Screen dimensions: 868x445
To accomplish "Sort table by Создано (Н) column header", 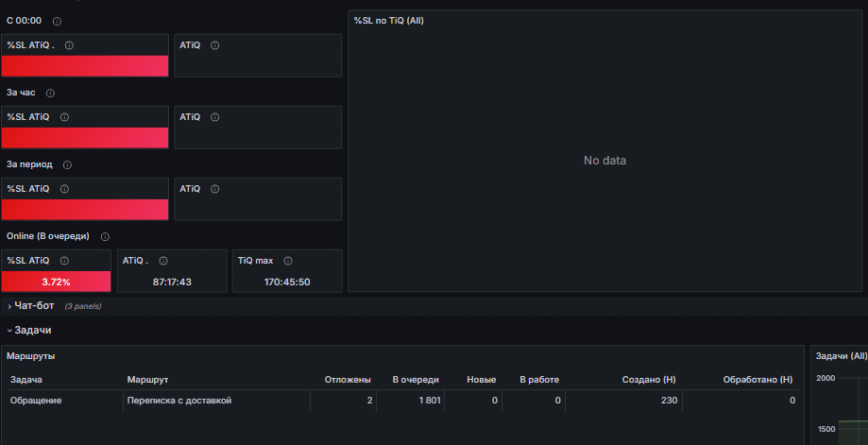I will [x=648, y=380].
